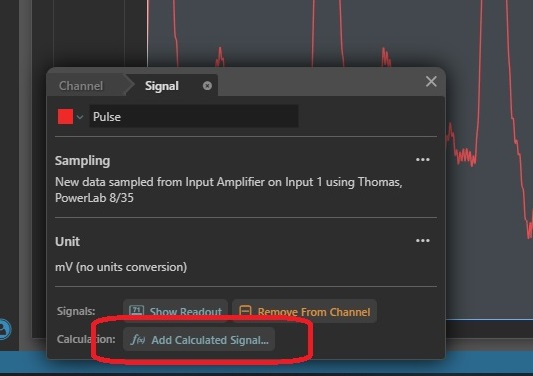This screenshot has height=376, width=533.
Task: Switch to the Channel tab
Action: 81,86
